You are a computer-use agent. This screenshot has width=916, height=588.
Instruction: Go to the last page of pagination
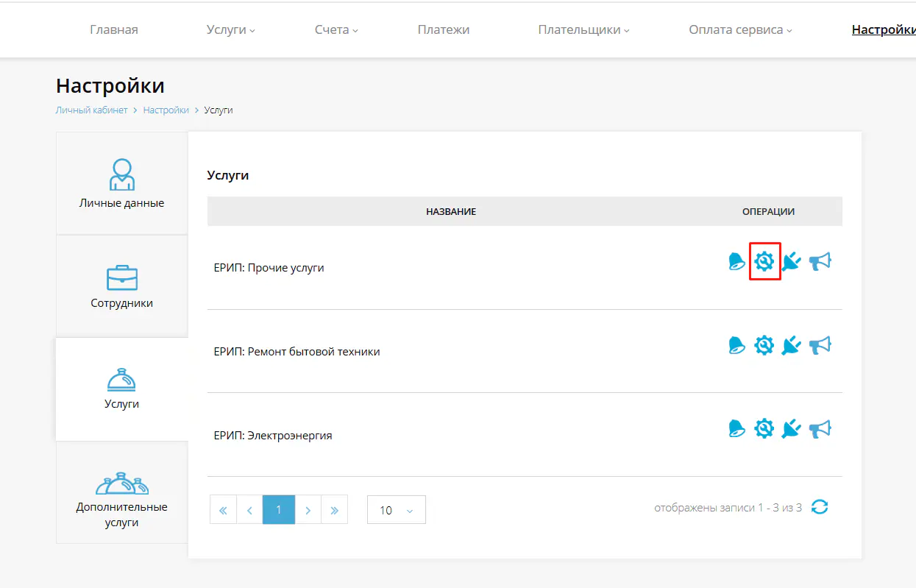pyautogui.click(x=334, y=510)
